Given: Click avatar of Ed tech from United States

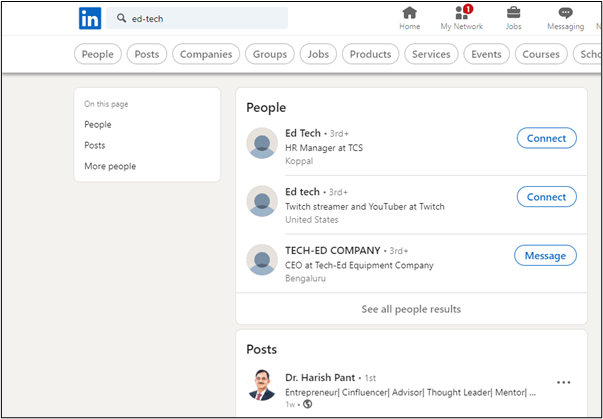Looking at the screenshot, I should click(262, 201).
